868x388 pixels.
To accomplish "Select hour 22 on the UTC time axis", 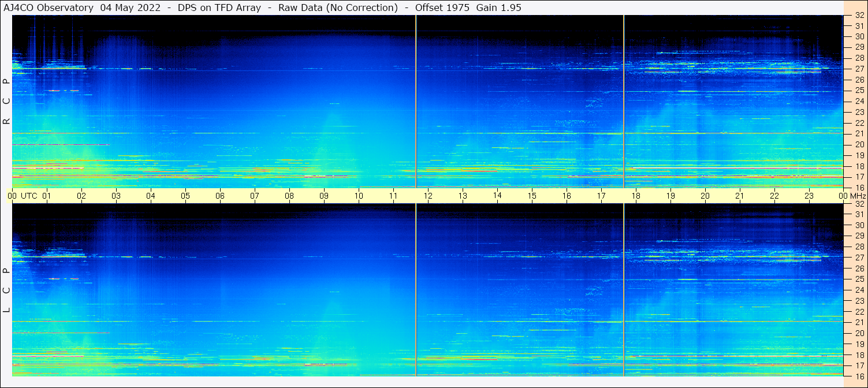I will [x=774, y=196].
